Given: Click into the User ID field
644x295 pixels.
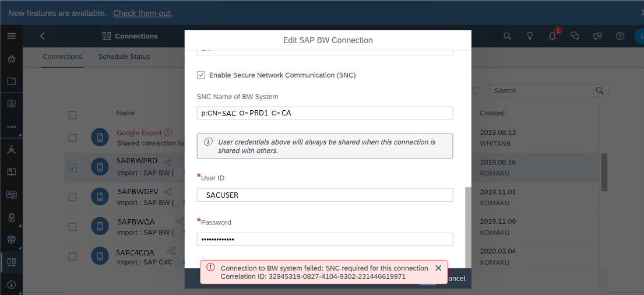Looking at the screenshot, I should point(325,195).
